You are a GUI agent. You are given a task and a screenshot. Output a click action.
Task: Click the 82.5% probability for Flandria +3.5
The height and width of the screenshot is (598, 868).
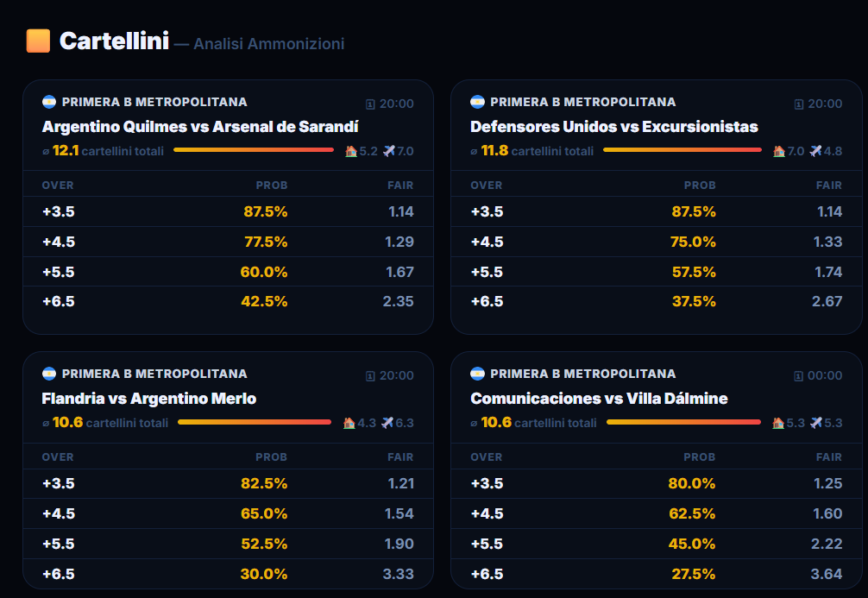click(x=264, y=483)
